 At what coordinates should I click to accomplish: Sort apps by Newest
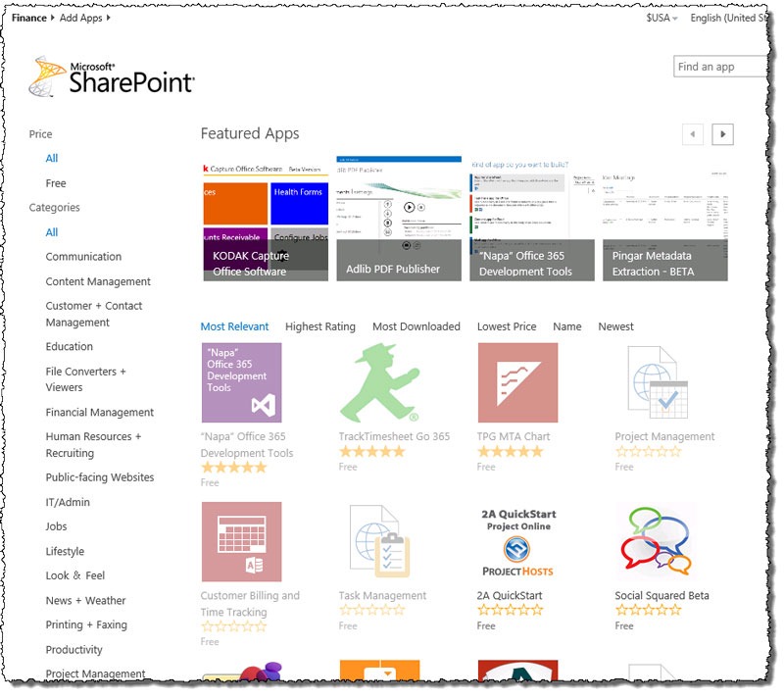[615, 326]
